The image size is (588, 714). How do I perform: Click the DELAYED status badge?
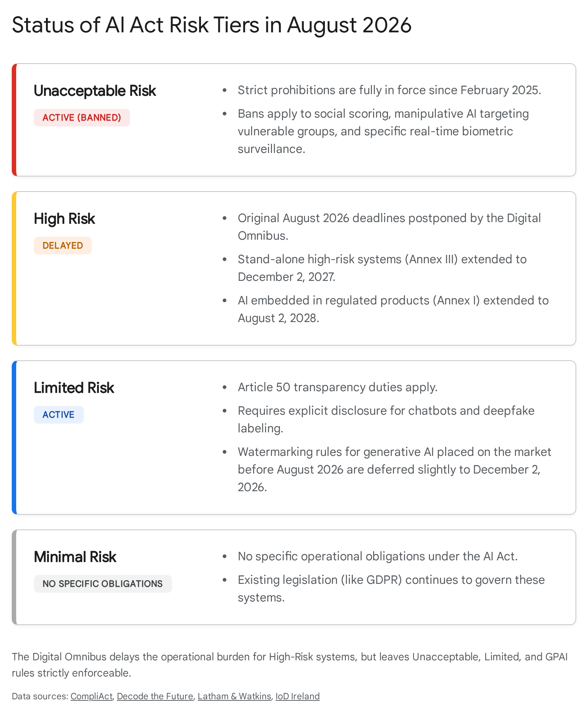(x=63, y=246)
